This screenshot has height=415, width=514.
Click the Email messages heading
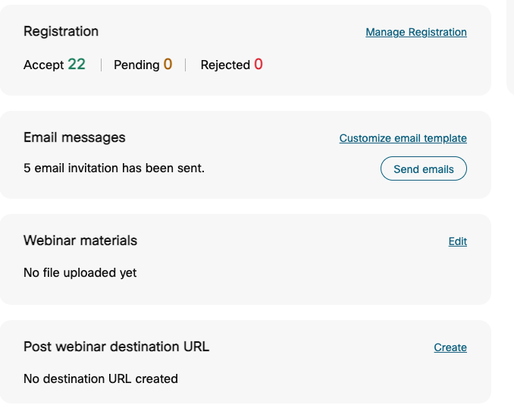[x=74, y=137]
